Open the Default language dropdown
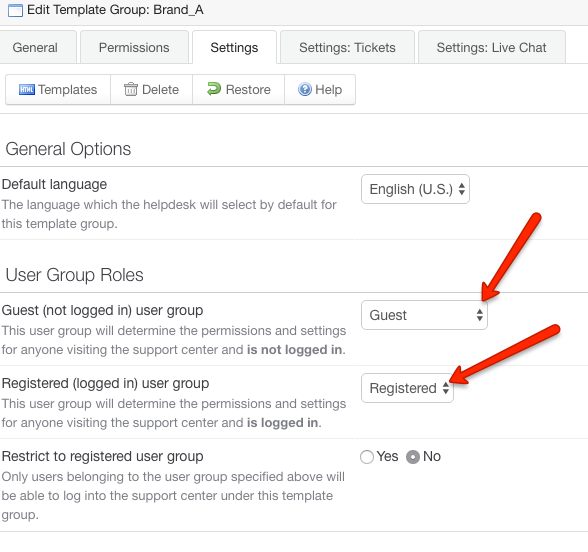The image size is (588, 552). (x=415, y=189)
